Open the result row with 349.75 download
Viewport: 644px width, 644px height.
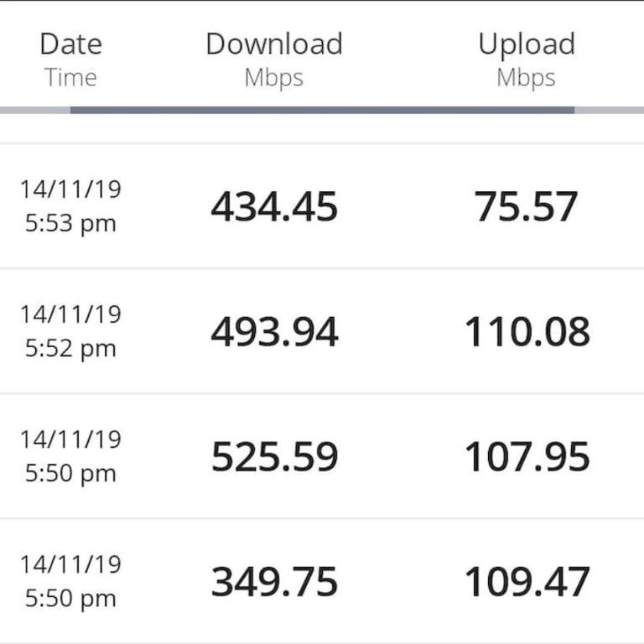click(x=322, y=581)
